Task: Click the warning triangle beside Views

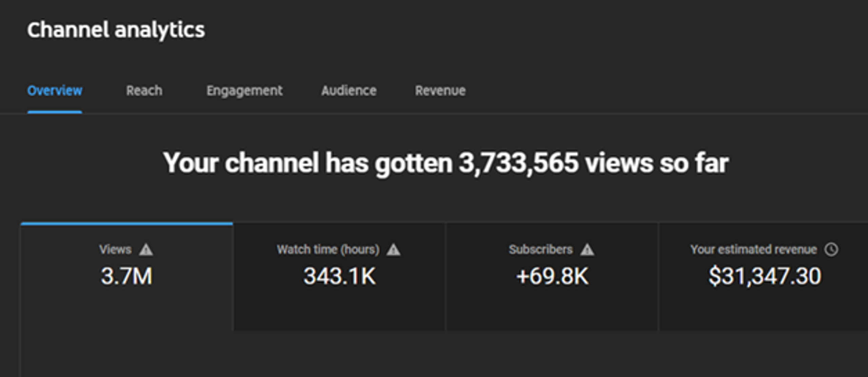Action: [146, 250]
